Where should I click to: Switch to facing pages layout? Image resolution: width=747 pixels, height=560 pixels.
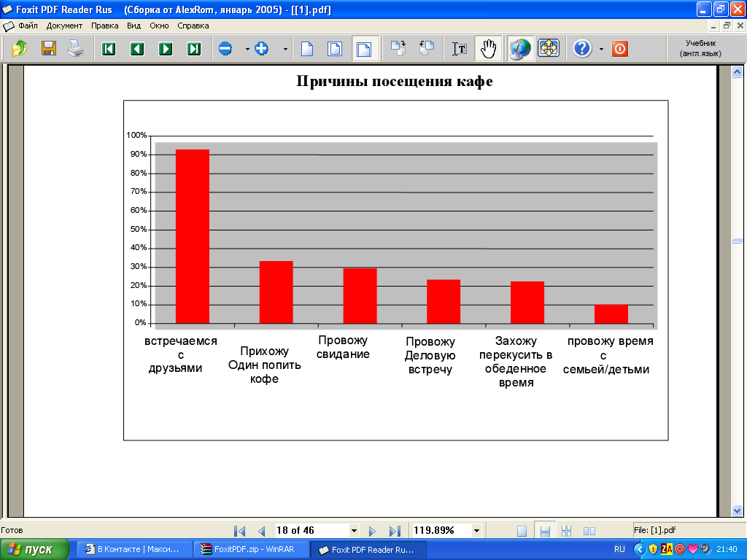pos(589,531)
